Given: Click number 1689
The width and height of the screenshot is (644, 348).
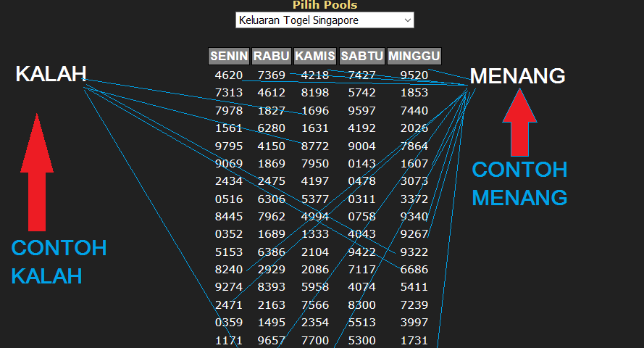Looking at the screenshot, I should coord(272,234).
